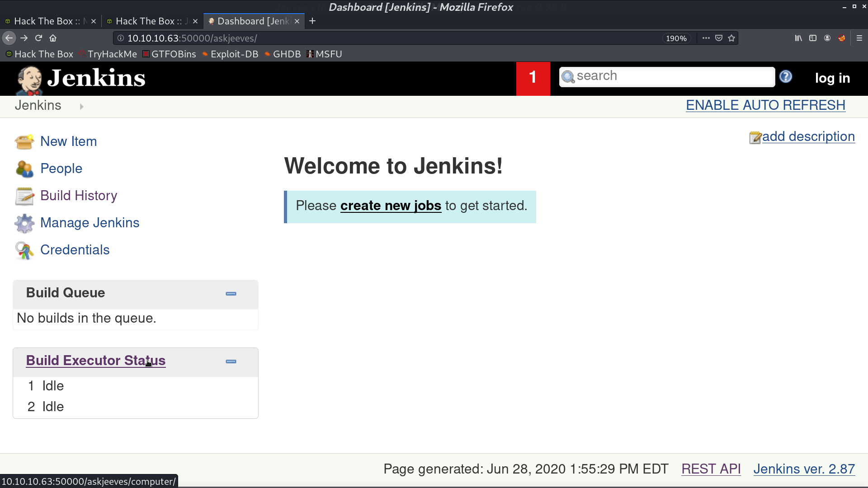Open Manage Jenkins link
The height and width of the screenshot is (488, 868).
point(90,223)
